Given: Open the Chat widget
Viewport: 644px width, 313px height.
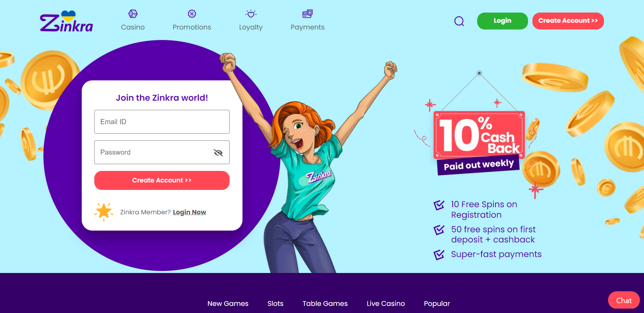Looking at the screenshot, I should click(624, 300).
